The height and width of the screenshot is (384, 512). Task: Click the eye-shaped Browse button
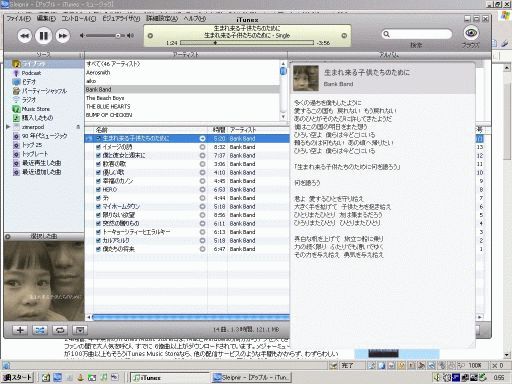[471, 33]
